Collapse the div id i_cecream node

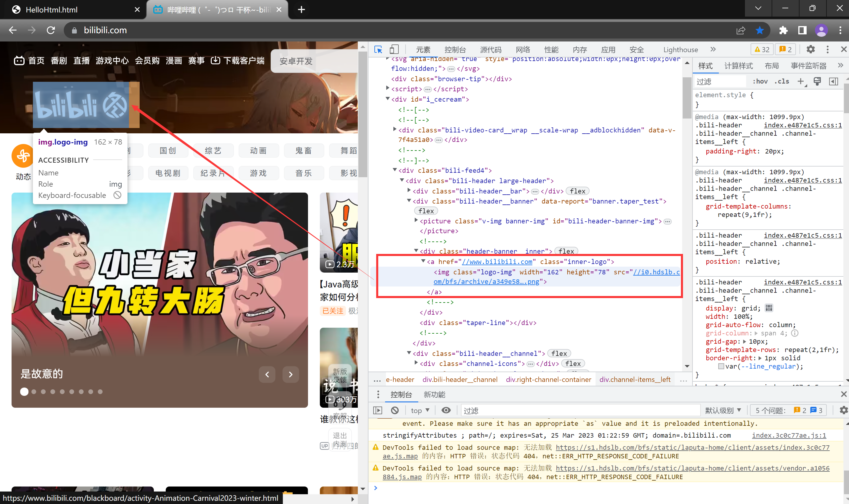[388, 99]
